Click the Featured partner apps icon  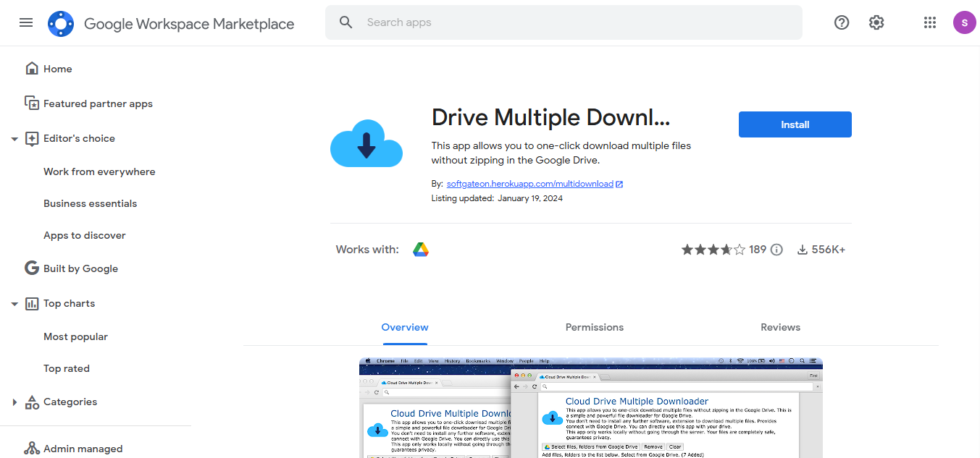pos(32,103)
